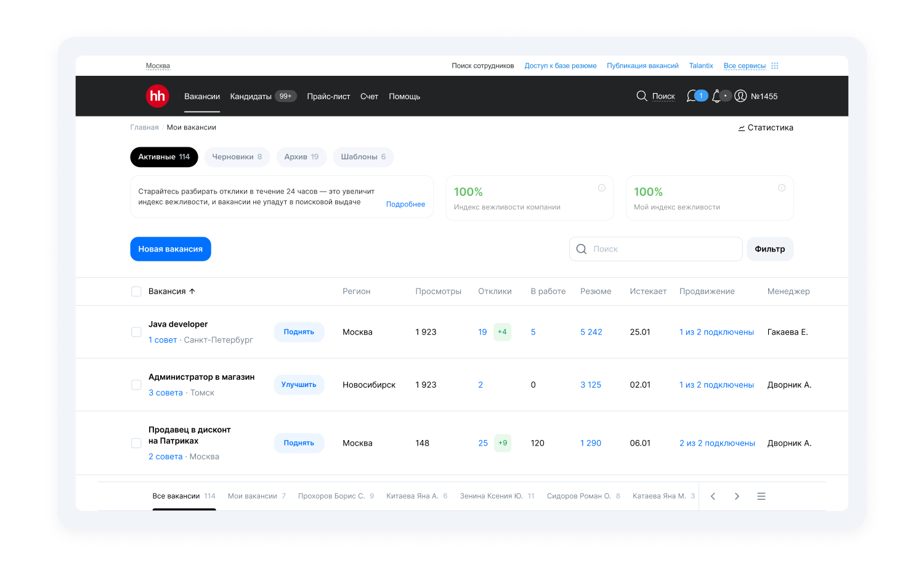Open the header search magnifier icon
924x567 pixels.
[641, 96]
